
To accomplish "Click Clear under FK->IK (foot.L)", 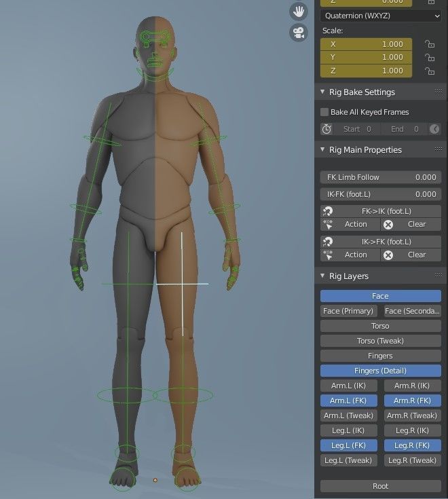I will click(411, 224).
